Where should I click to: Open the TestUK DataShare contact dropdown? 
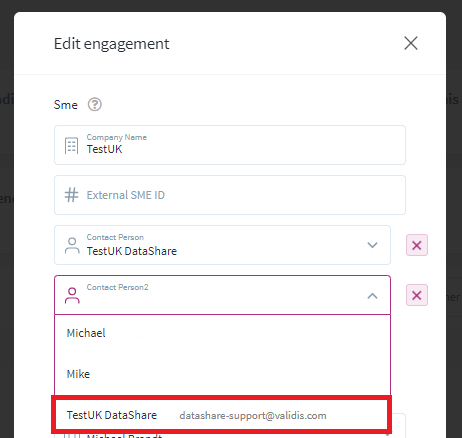222,245
